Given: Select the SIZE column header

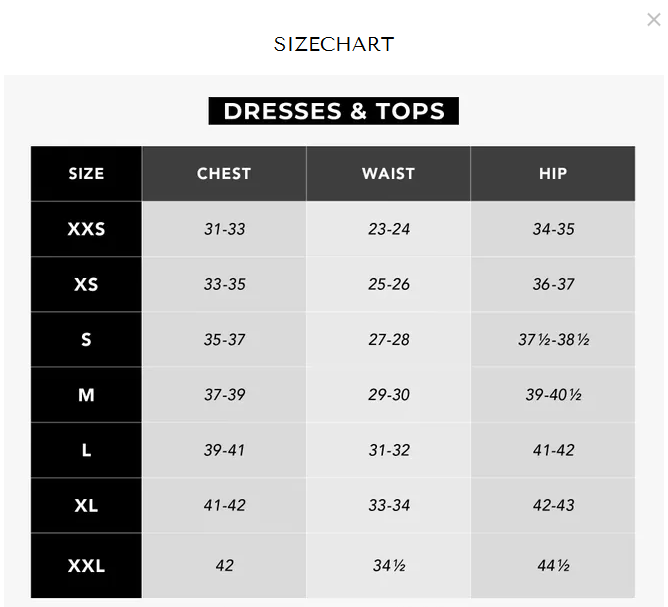Looking at the screenshot, I should (x=86, y=173).
